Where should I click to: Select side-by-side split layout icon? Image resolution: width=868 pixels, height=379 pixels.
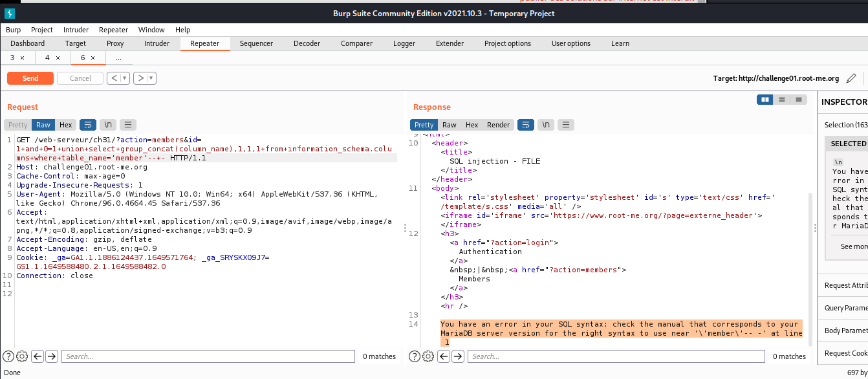point(765,100)
